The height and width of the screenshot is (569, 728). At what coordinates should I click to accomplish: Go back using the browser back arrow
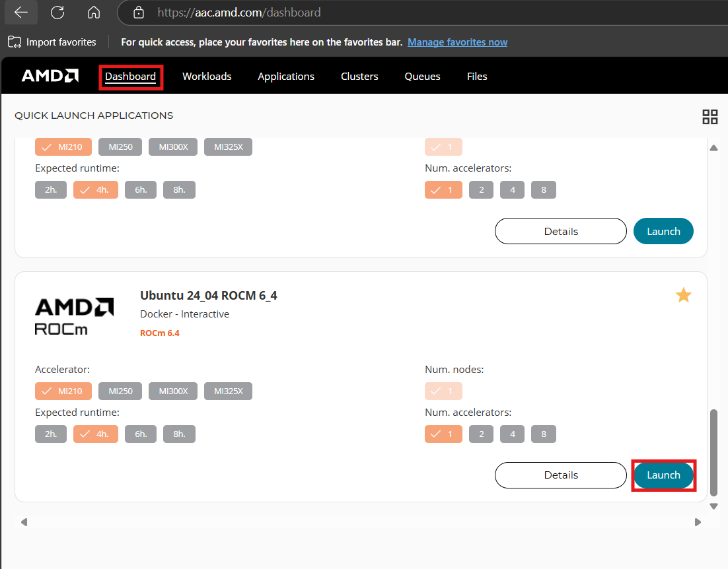[x=21, y=13]
